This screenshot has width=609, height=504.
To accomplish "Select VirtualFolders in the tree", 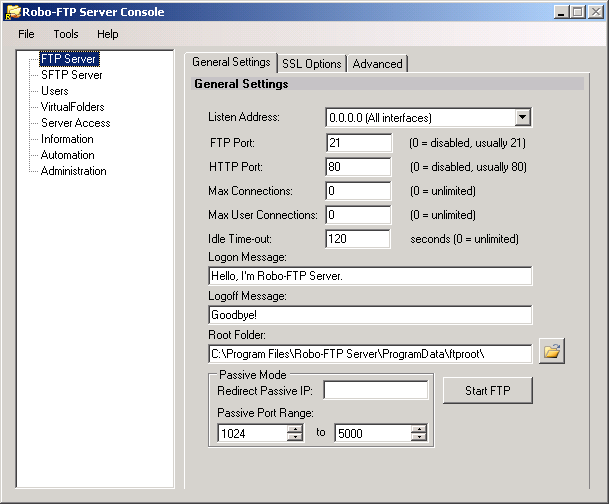I will [x=73, y=107].
